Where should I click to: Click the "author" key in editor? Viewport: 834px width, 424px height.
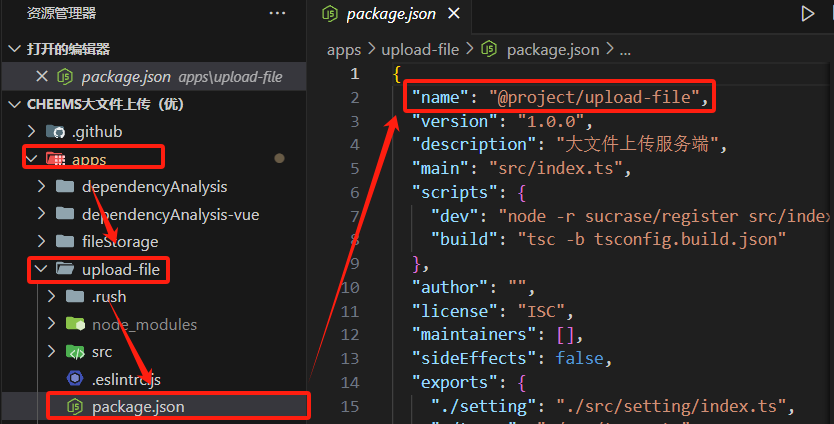coord(450,288)
